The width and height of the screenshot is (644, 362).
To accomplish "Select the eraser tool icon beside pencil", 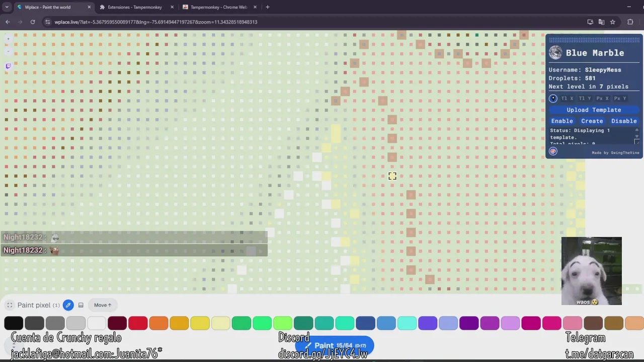I will (x=80, y=305).
